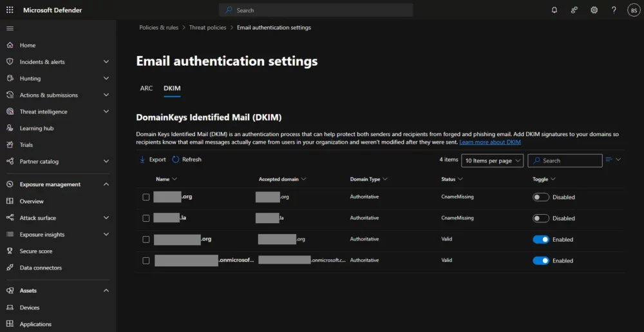The width and height of the screenshot is (644, 332).
Task: Click the Assets icon in sidebar
Action: (10, 291)
